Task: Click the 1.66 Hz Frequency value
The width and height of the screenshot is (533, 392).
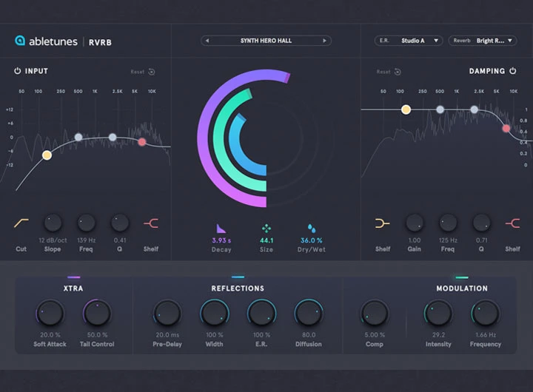Action: pos(486,334)
